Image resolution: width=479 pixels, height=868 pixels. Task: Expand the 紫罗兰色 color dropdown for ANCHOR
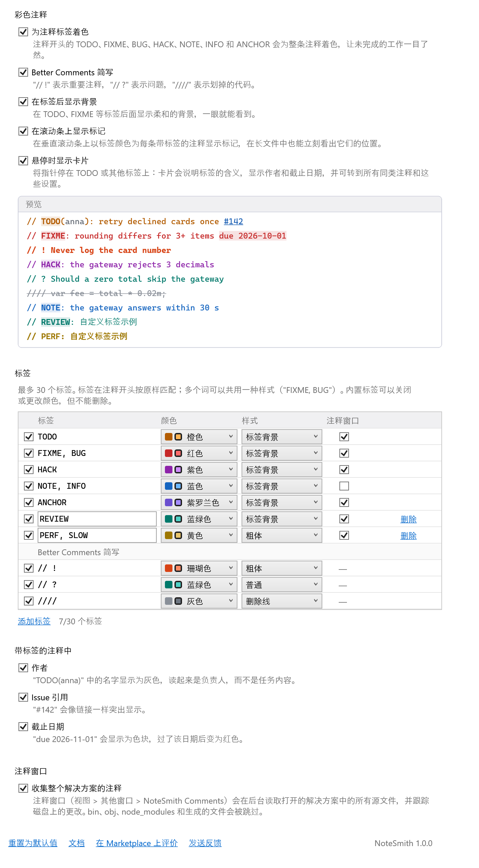coord(199,502)
